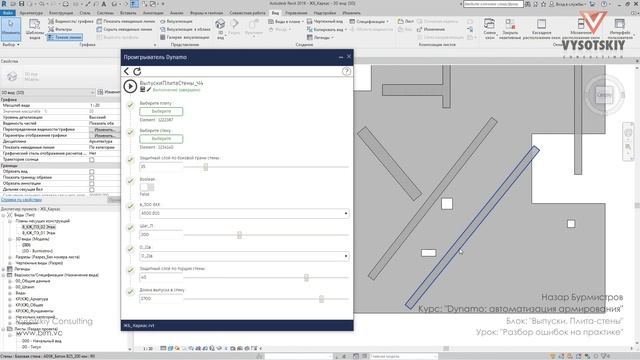Refresh the Dynamo Player script list
The width and height of the screenshot is (640, 360).
[x=137, y=71]
